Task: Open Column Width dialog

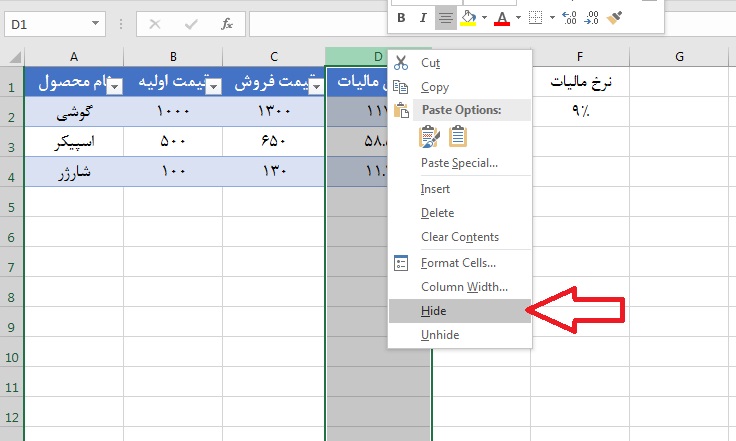Action: [460, 287]
